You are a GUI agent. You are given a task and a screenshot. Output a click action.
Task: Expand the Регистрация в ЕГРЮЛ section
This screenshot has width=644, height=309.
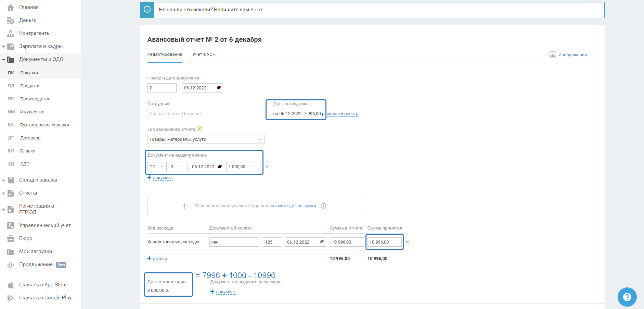[3, 209]
